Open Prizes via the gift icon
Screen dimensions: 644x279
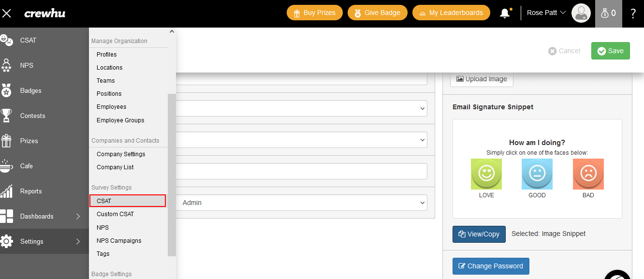[6, 141]
